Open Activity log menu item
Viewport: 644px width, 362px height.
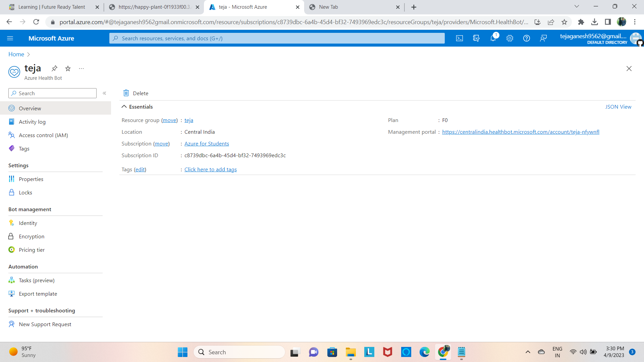[32, 122]
